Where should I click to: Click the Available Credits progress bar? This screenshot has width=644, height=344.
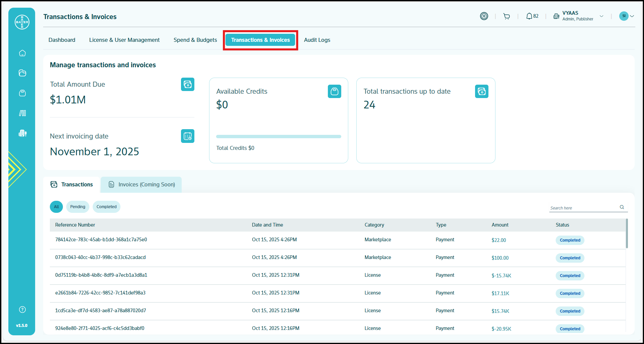coord(278,137)
